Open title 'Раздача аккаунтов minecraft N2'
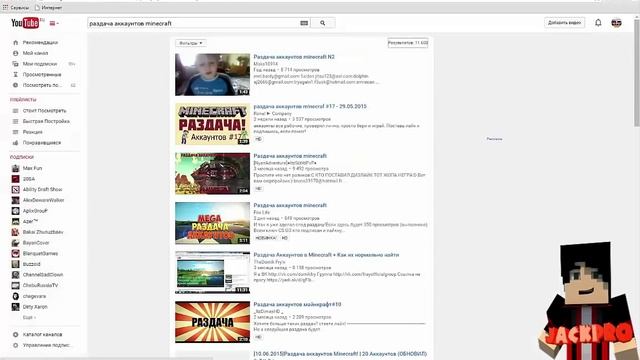This screenshot has height=360, width=640. click(294, 57)
